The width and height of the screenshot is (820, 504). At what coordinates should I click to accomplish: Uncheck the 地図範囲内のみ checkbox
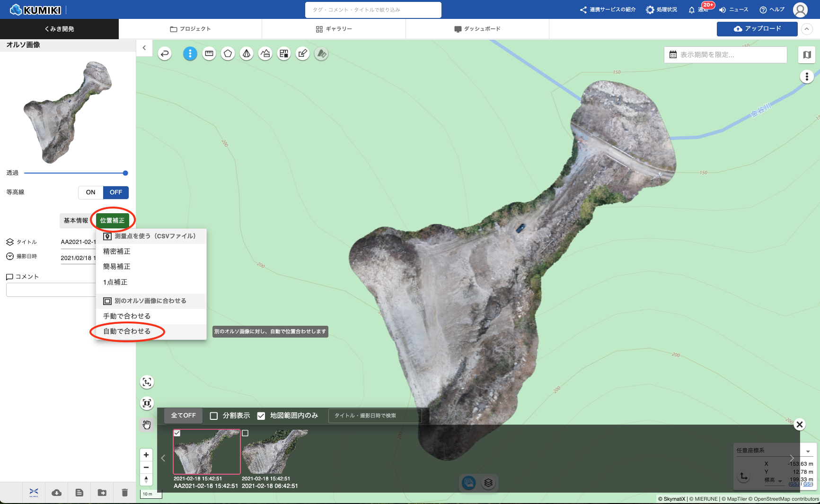click(x=261, y=416)
